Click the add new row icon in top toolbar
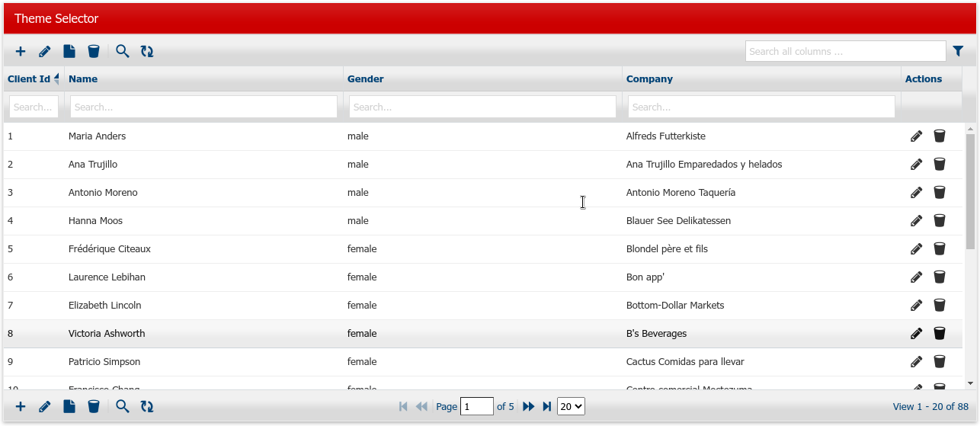 pos(21,52)
